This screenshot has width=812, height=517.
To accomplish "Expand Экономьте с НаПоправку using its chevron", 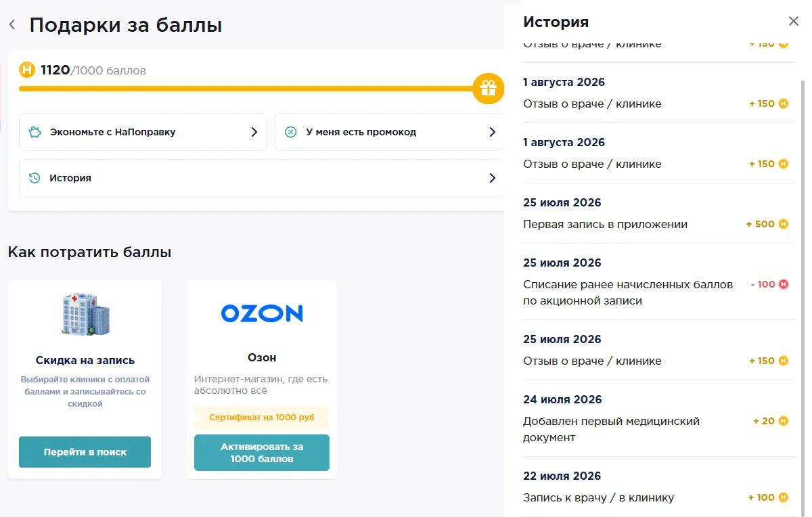I will point(254,132).
